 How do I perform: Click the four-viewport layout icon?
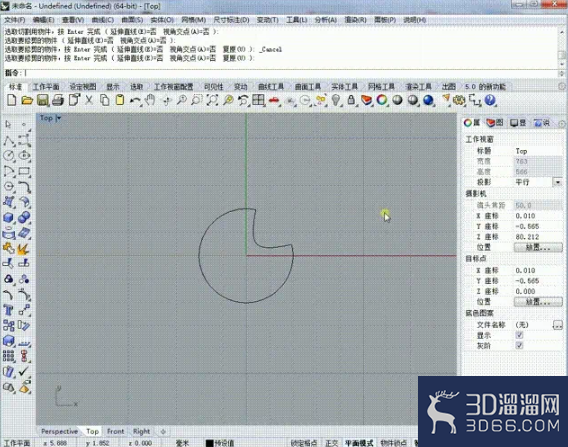[258, 100]
